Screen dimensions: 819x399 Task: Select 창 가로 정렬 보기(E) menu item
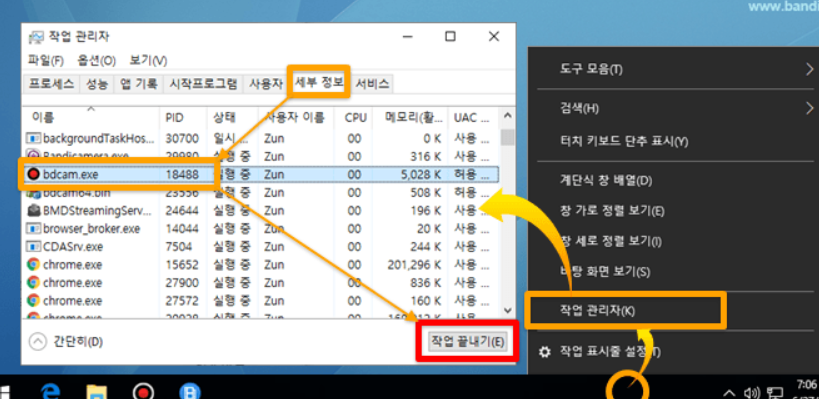612,211
